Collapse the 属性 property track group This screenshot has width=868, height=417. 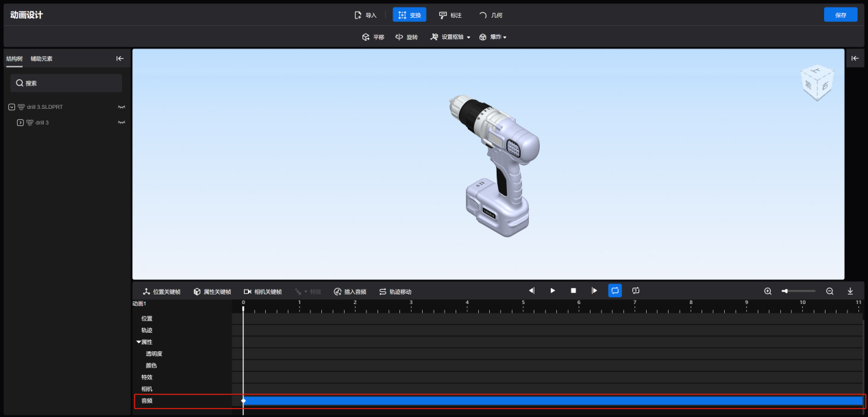click(138, 342)
